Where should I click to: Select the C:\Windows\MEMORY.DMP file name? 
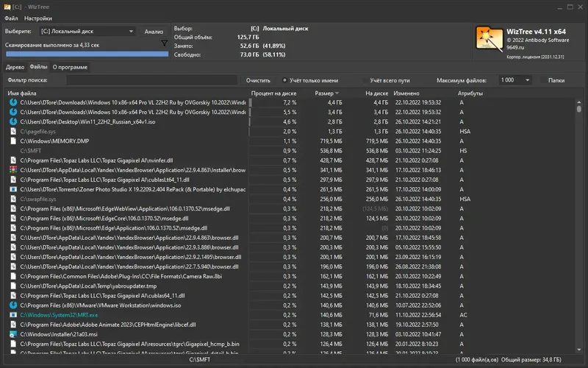54,141
